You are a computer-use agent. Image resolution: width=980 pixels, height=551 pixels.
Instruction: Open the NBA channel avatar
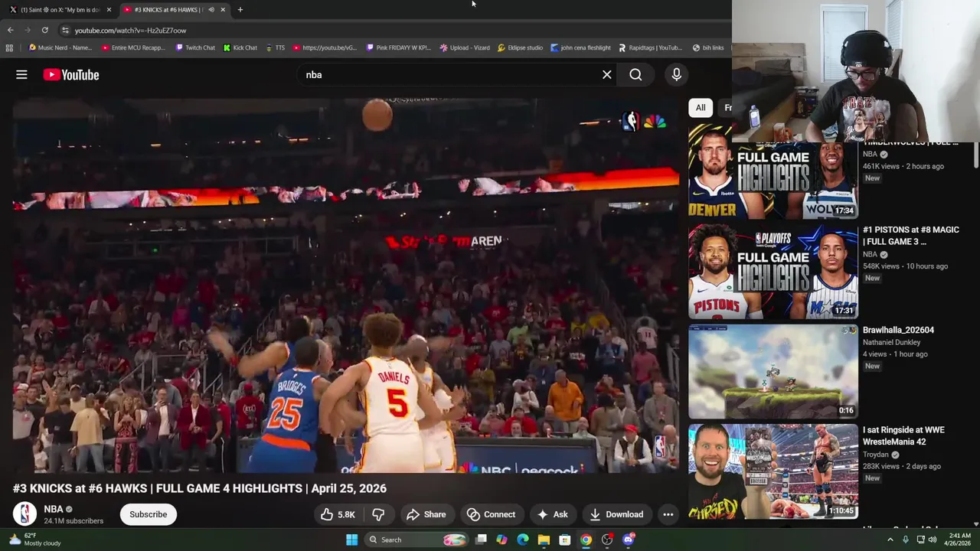coord(24,514)
